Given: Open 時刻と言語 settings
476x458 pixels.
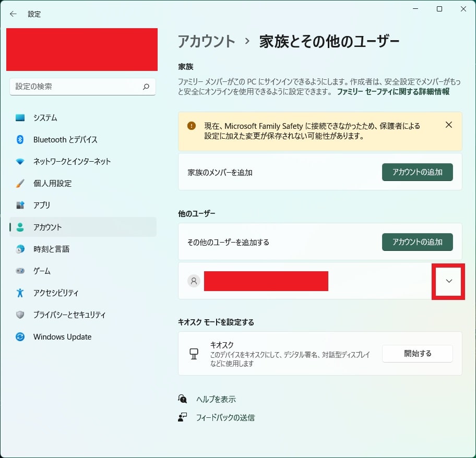Looking at the screenshot, I should [83, 249].
